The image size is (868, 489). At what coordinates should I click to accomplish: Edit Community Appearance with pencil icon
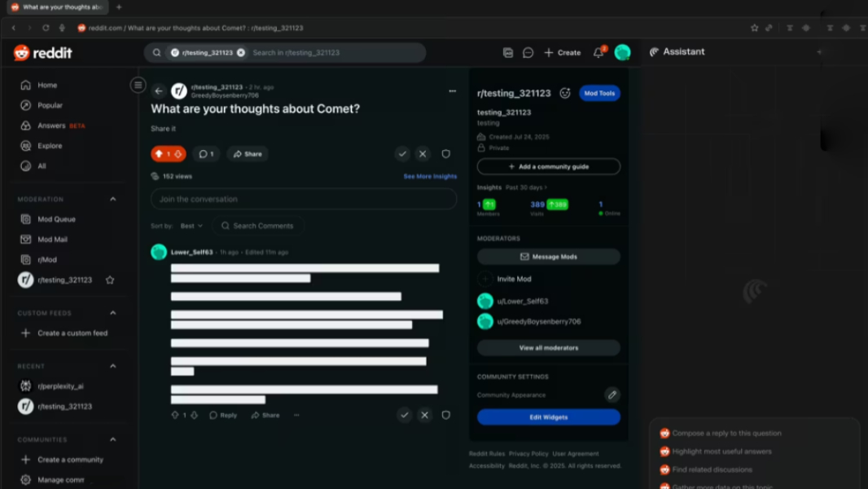click(x=612, y=394)
